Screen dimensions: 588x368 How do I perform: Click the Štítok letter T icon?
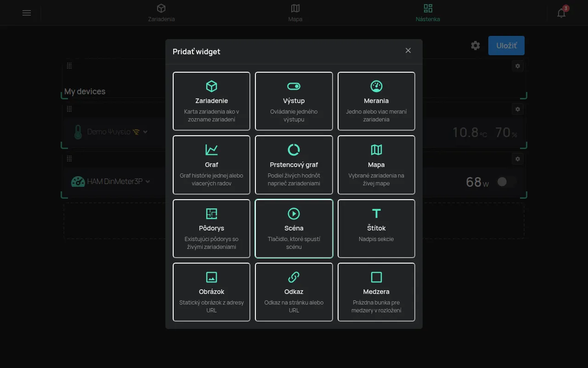[376, 213]
